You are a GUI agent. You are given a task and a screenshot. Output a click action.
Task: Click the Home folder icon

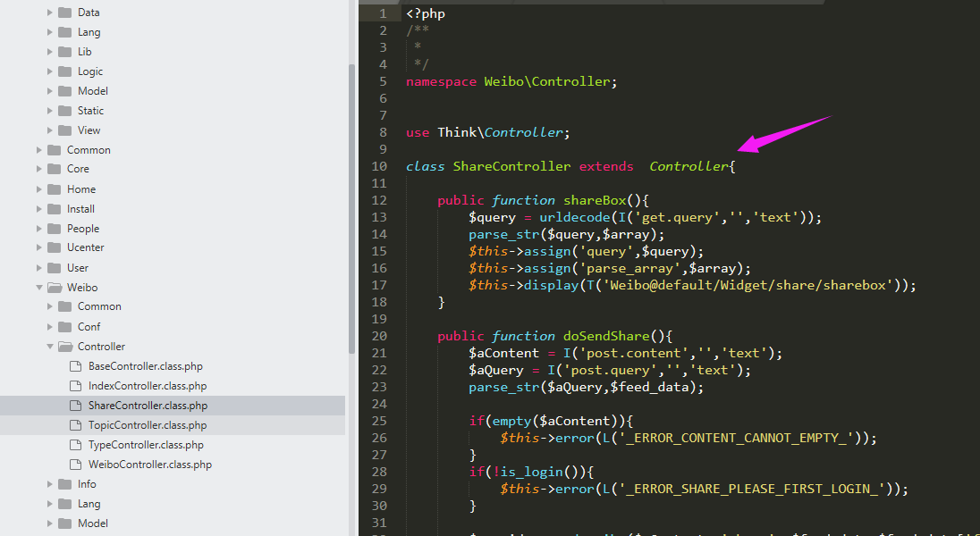tap(55, 189)
